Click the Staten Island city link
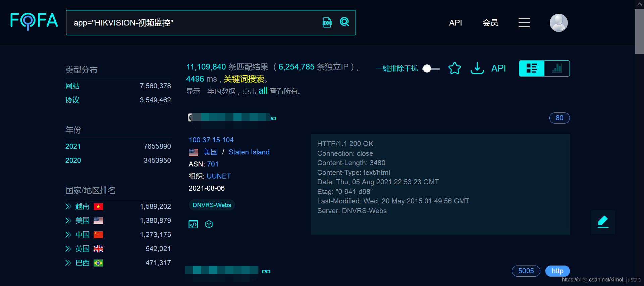The image size is (644, 286). (x=249, y=152)
